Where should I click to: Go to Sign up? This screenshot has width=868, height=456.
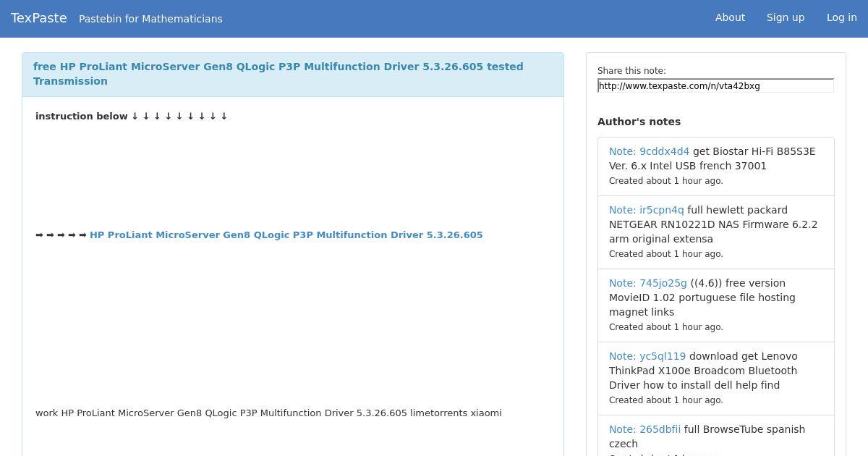click(786, 17)
